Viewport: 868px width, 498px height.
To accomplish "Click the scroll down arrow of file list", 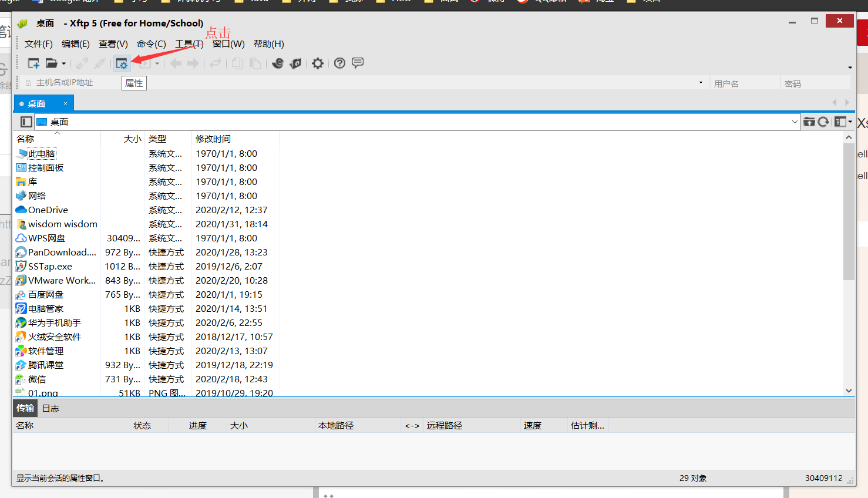I will tap(849, 391).
